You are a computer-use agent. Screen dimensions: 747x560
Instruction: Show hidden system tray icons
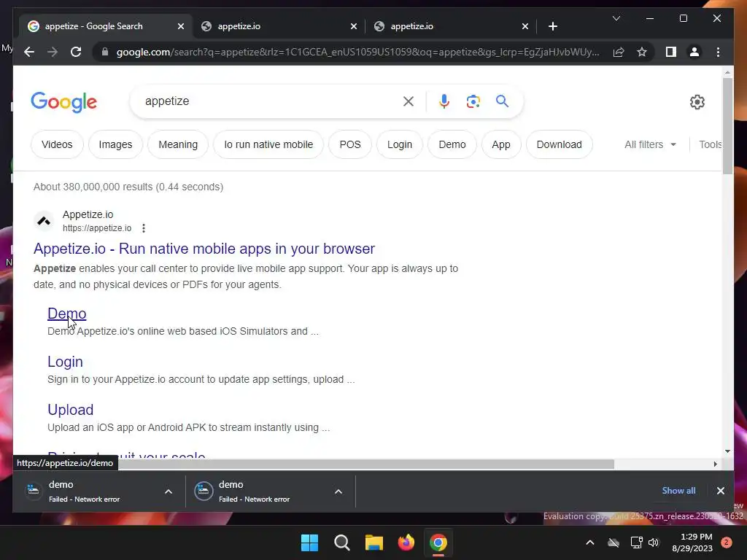(x=589, y=542)
